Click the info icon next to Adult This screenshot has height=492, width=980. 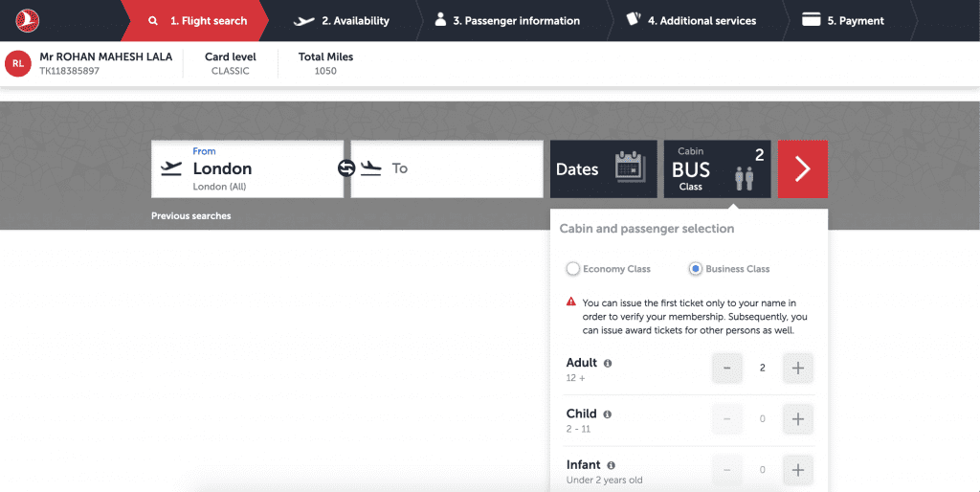pos(608,363)
